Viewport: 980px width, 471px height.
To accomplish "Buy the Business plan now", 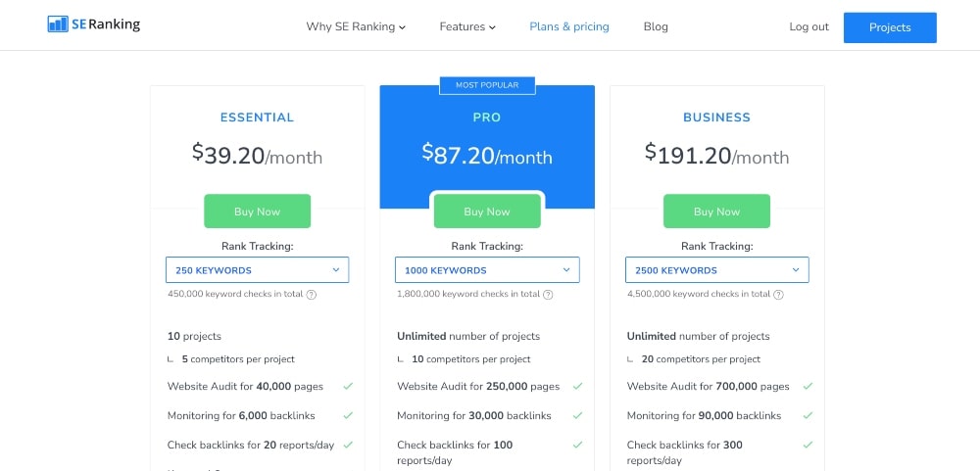I will tap(717, 212).
